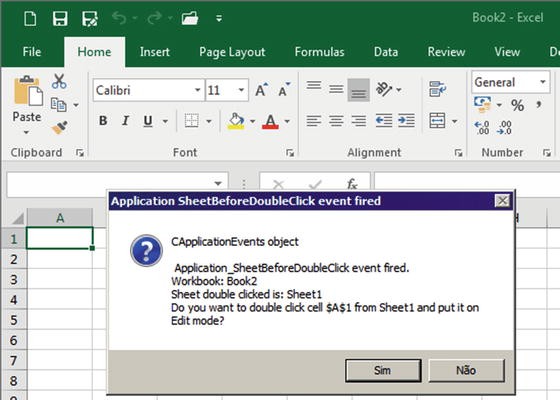Open the Formulas ribbon tab
560x400 pixels.
pyautogui.click(x=319, y=52)
